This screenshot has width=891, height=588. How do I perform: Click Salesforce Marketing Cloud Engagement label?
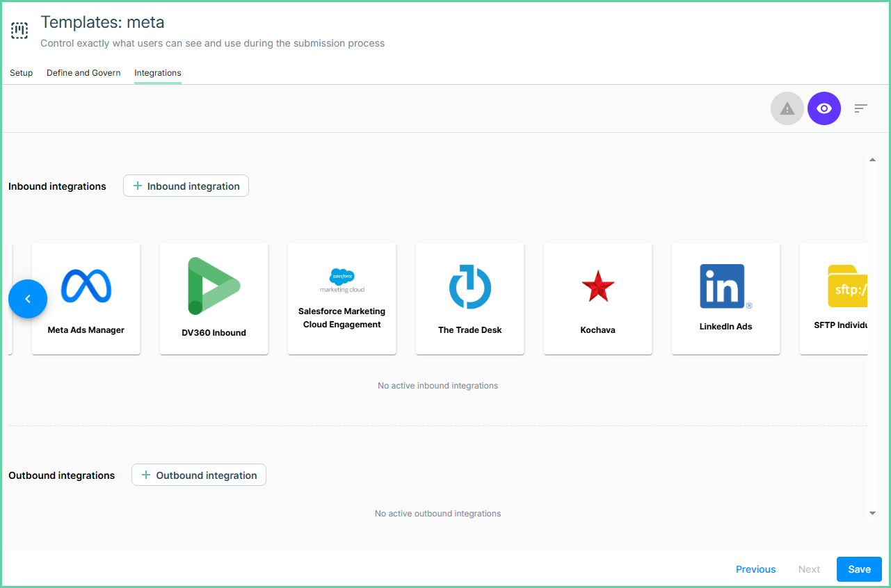coord(342,318)
